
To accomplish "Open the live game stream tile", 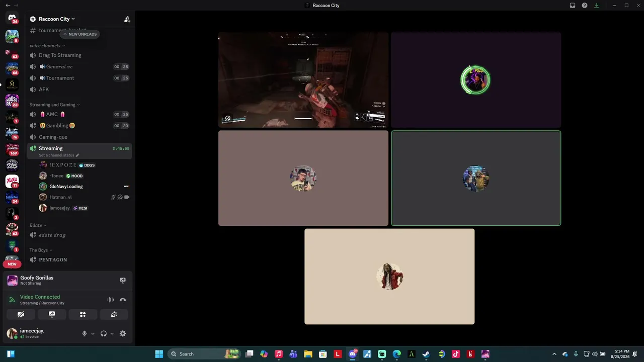I will 303,80.
